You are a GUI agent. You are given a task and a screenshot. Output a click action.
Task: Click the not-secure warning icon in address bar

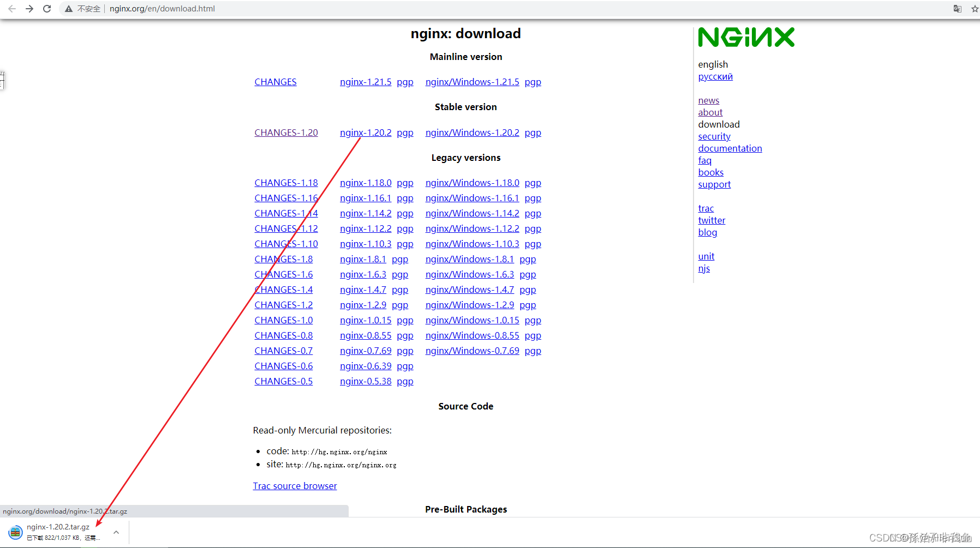pyautogui.click(x=69, y=9)
